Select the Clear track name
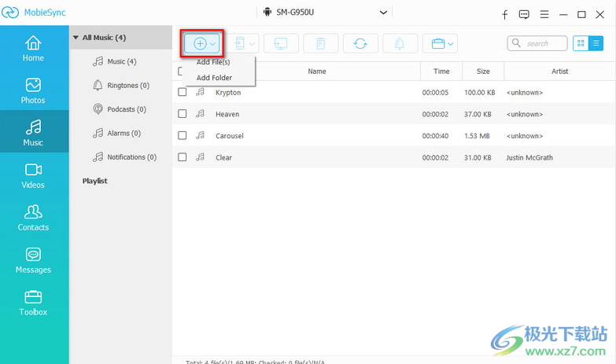 [x=223, y=157]
